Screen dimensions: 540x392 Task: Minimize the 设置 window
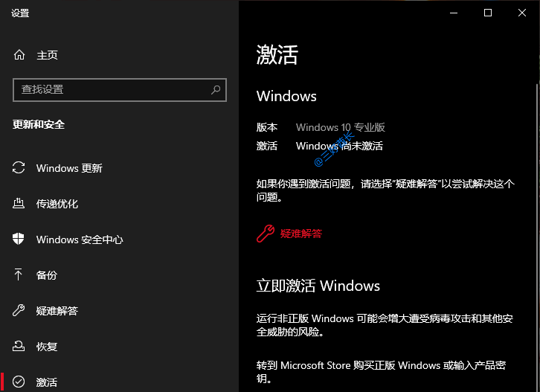454,13
